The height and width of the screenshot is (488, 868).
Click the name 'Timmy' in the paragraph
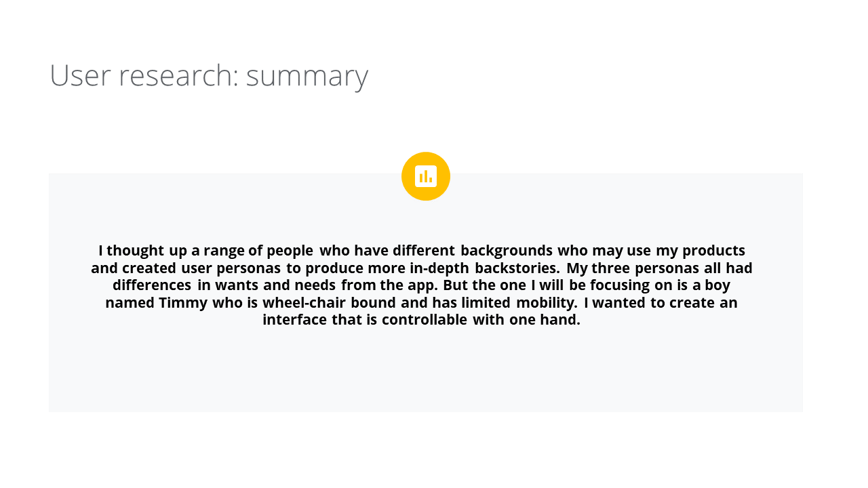click(183, 303)
